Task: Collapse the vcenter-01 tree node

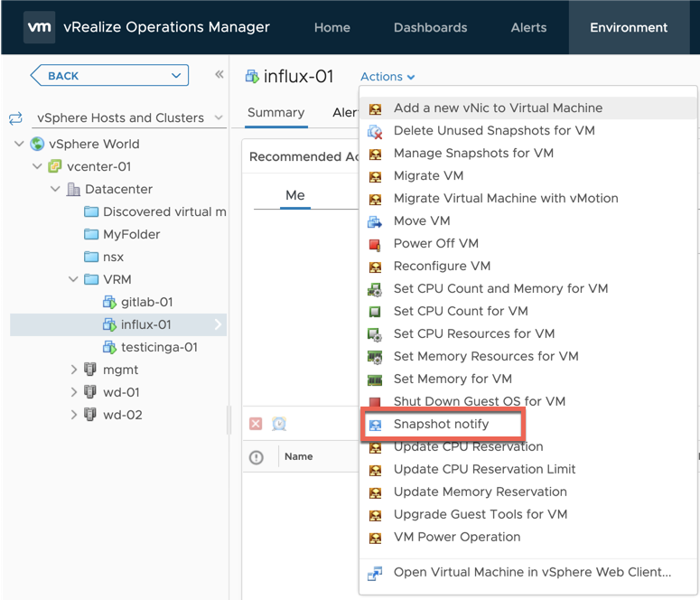Action: [x=37, y=166]
